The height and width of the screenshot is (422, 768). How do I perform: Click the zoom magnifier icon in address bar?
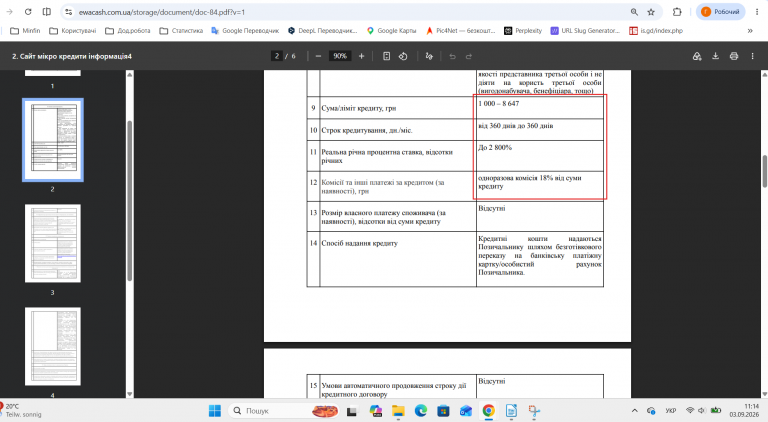point(634,12)
